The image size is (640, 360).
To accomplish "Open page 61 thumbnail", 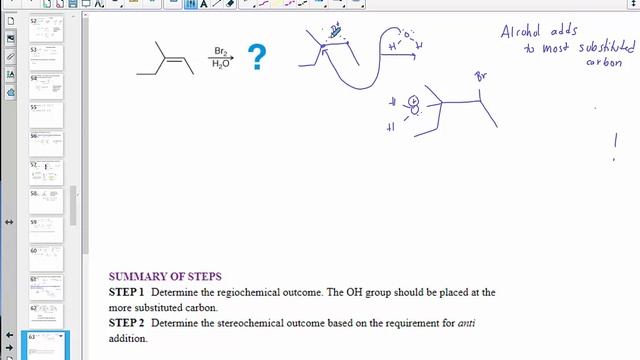I will [x=46, y=287].
